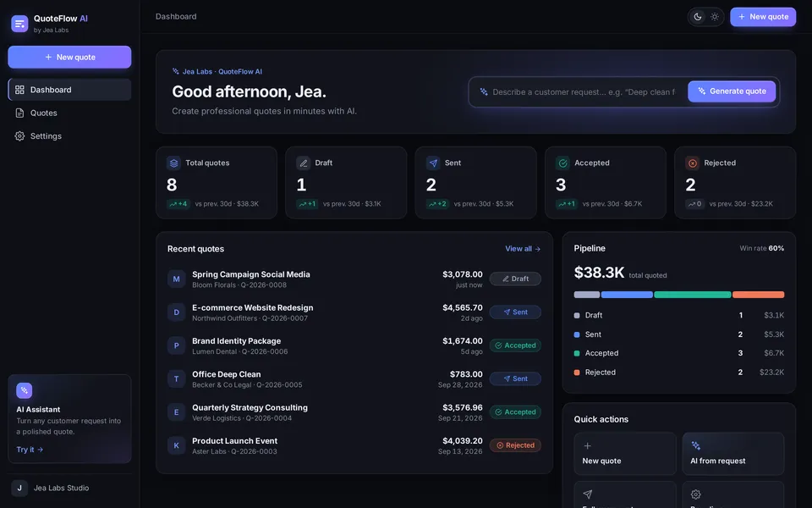Click the orange Rejected pipeline bar segment
Screen dimensions: 812x508
tap(758, 295)
